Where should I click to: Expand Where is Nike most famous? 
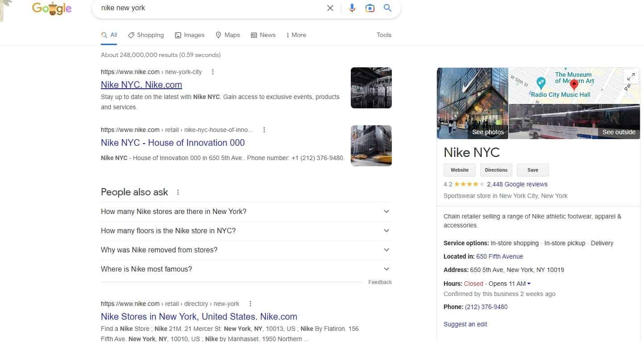(246, 269)
